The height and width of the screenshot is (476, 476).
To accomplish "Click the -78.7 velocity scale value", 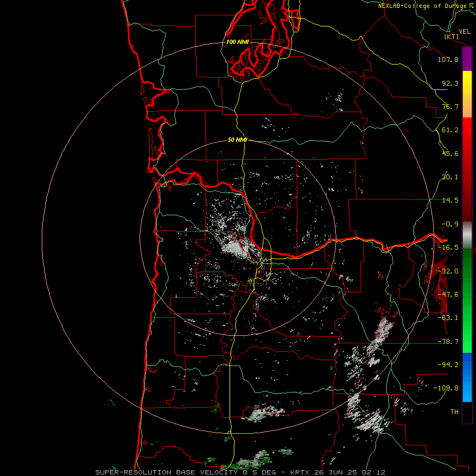I will click(448, 342).
